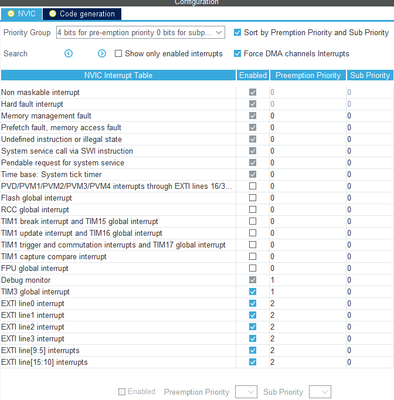Open the Priority Group dropdown
Viewport: 394px width, 400px height.
140,33
